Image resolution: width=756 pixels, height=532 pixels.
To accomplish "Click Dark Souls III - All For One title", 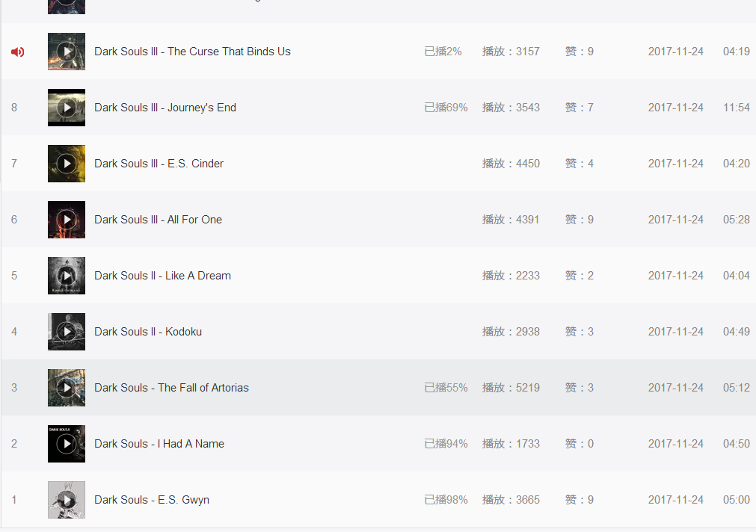I will pyautogui.click(x=158, y=220).
